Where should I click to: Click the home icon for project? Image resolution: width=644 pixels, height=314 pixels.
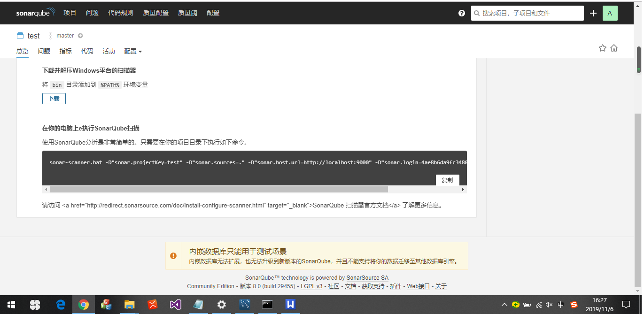[x=614, y=48]
